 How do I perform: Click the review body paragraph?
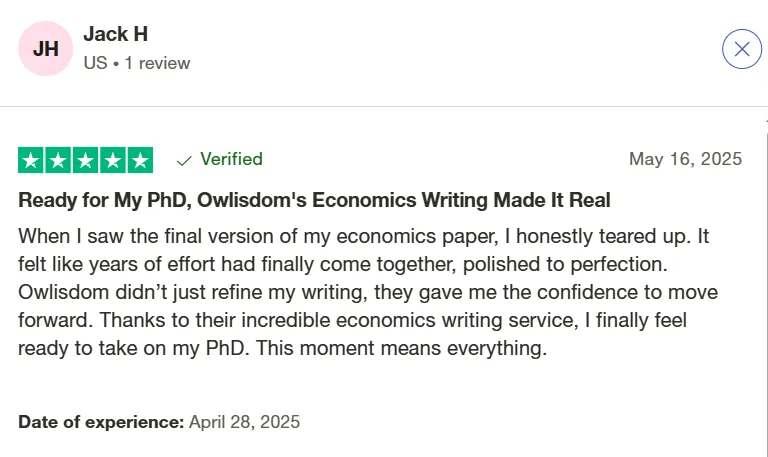pos(368,292)
